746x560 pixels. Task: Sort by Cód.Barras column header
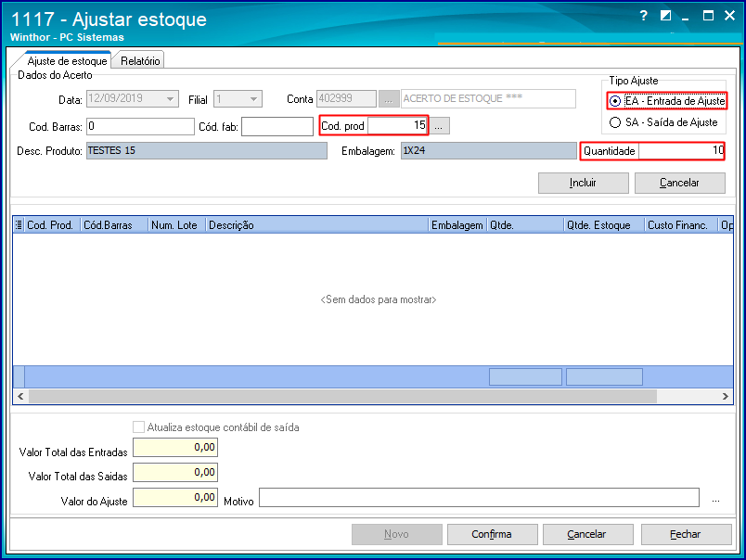[x=114, y=225]
